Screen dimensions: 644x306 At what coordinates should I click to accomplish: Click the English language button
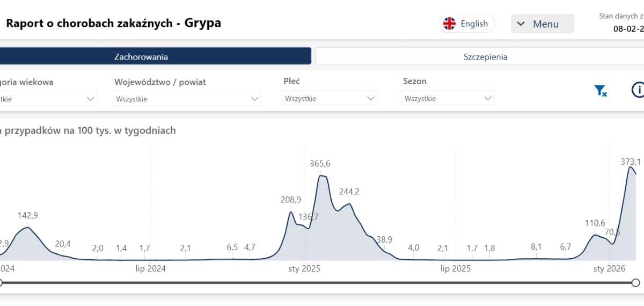[x=467, y=24]
